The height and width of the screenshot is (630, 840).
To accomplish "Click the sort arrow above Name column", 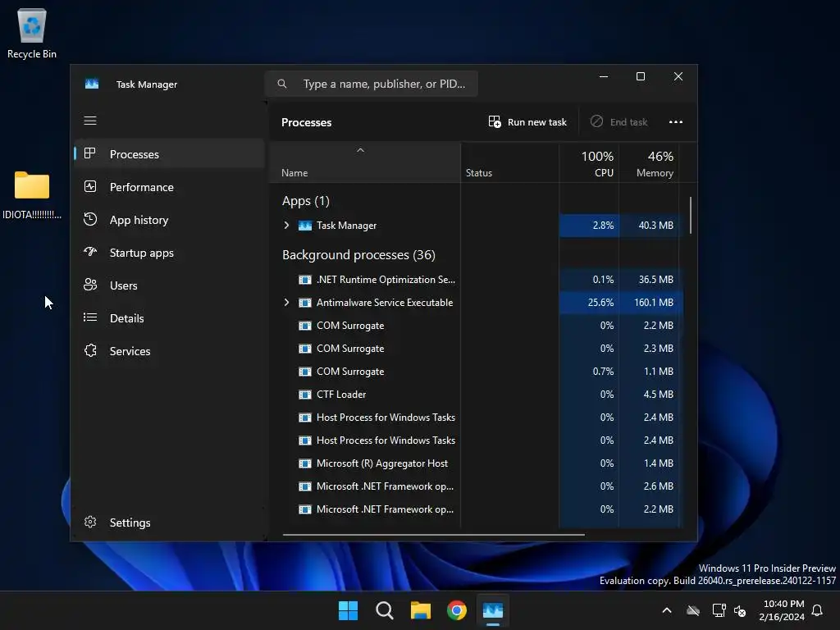I will [361, 151].
